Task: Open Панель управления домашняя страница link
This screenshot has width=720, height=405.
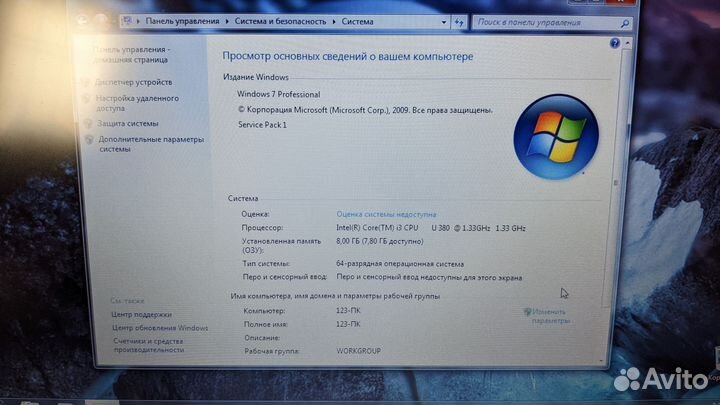Action: pyautogui.click(x=131, y=55)
